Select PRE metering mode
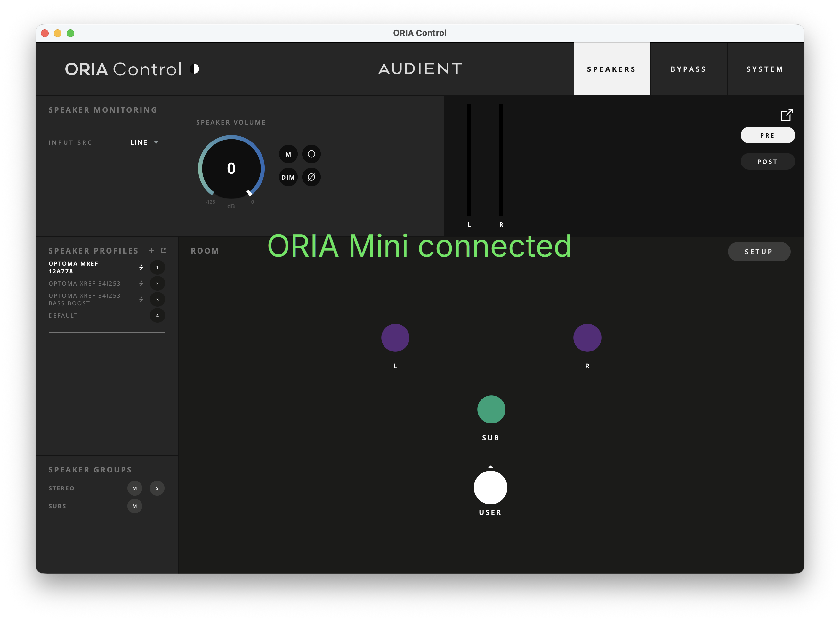This screenshot has width=840, height=621. click(x=767, y=135)
